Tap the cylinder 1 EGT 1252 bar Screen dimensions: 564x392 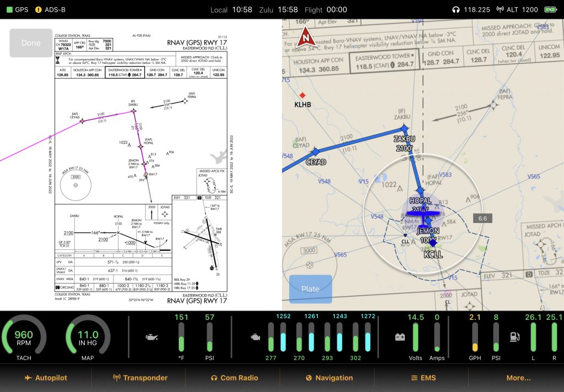[x=283, y=337]
